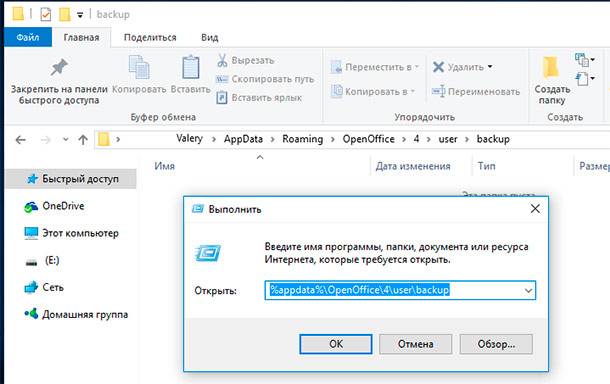Image resolution: width=610 pixels, height=384 pixels.
Task: Click the Pin to Quick Access icon
Action: (x=59, y=67)
